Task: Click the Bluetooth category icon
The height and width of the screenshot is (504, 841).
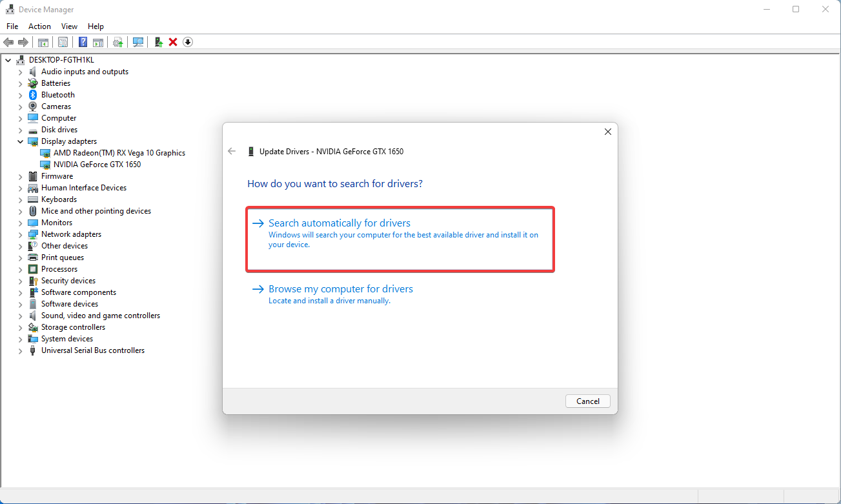Action: [33, 95]
